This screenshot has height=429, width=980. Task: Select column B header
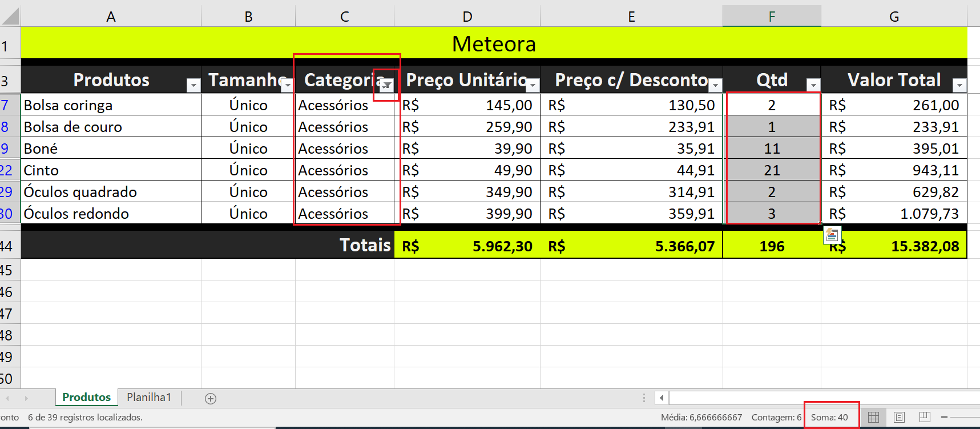pos(248,17)
